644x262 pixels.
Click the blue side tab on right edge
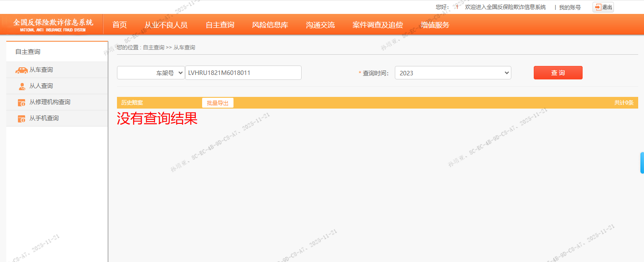(642, 163)
